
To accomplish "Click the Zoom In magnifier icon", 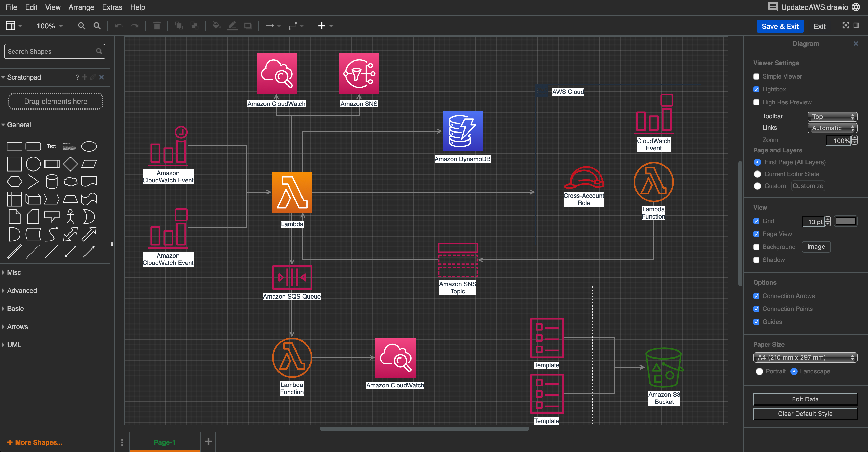I will 81,26.
